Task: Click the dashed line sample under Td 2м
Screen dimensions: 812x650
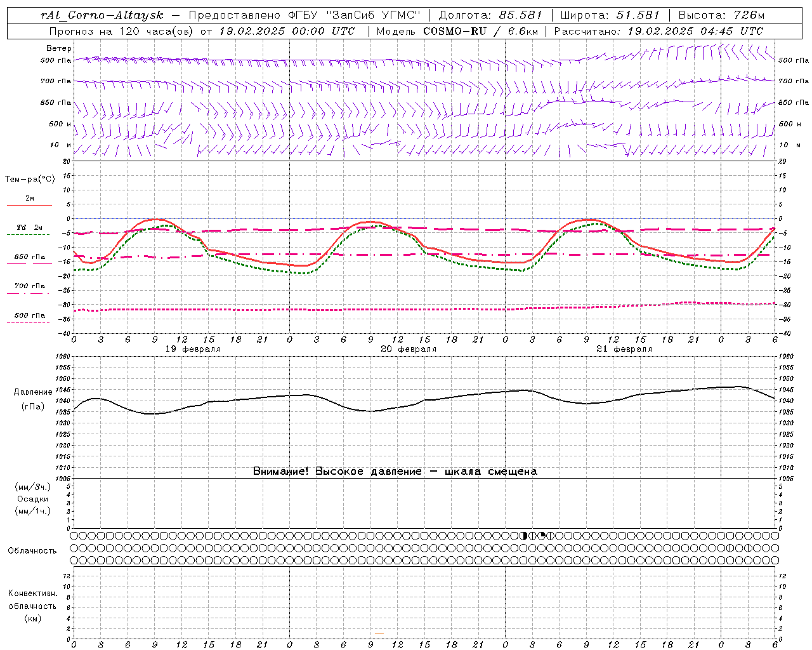Action: 28,234
